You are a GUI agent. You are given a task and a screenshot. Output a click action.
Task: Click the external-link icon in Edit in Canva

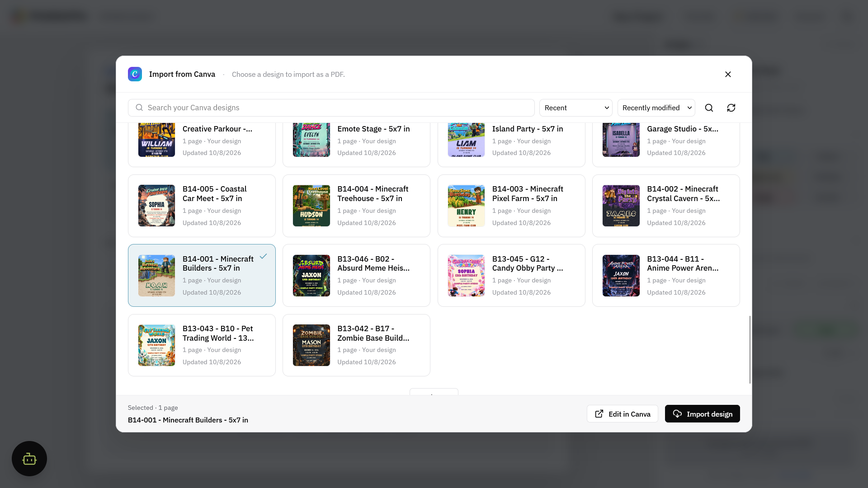[599, 414]
